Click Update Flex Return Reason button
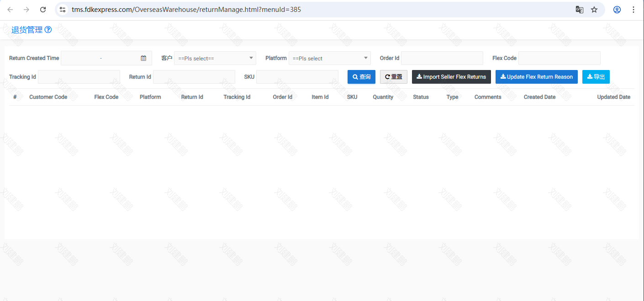 click(536, 77)
